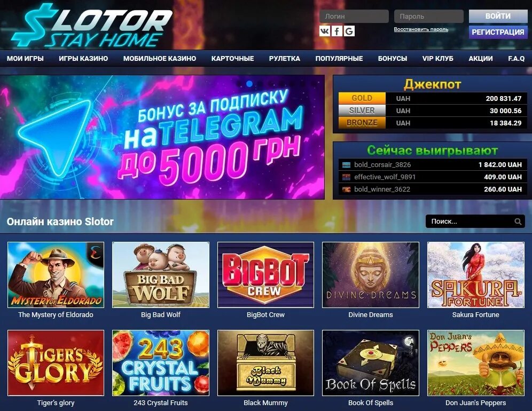Open the Big Bad Wolf game thumbnail

[x=160, y=275]
